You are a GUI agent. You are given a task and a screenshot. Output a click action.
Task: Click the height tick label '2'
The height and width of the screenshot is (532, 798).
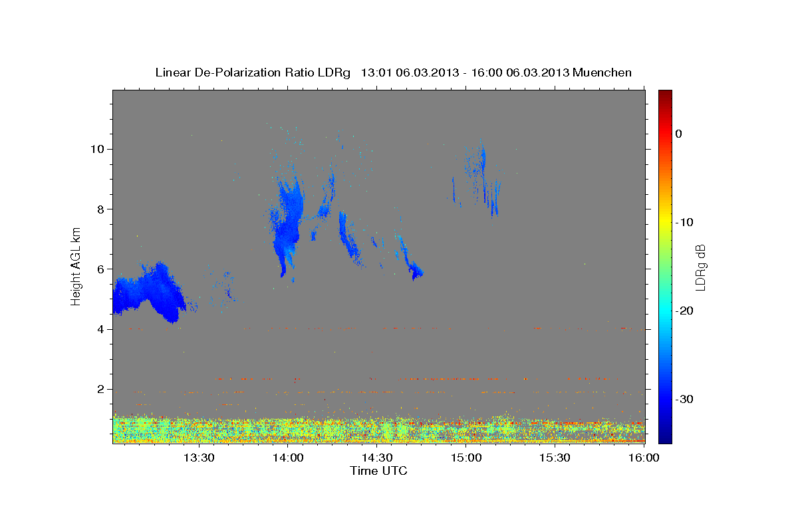[102, 389]
